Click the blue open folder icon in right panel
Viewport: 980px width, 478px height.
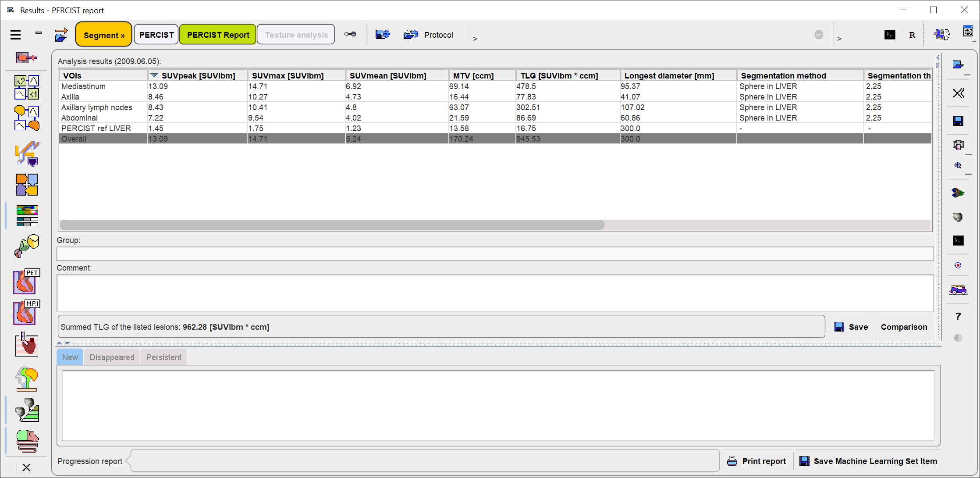click(958, 64)
